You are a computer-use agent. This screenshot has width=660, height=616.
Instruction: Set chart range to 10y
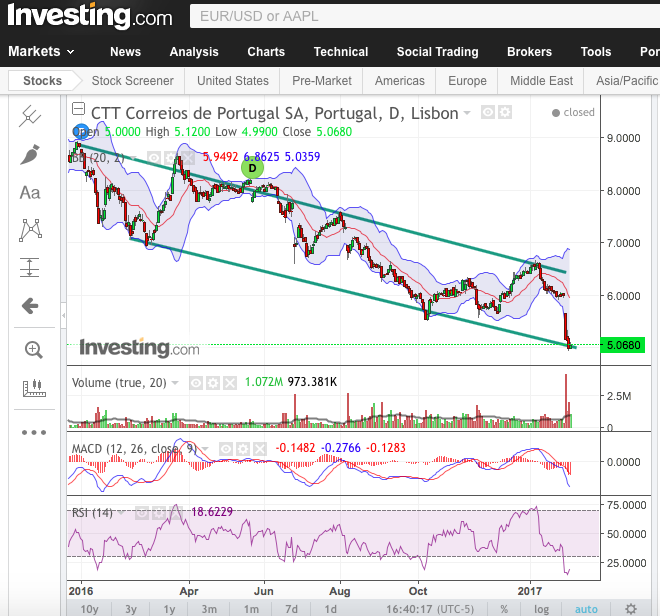89,609
